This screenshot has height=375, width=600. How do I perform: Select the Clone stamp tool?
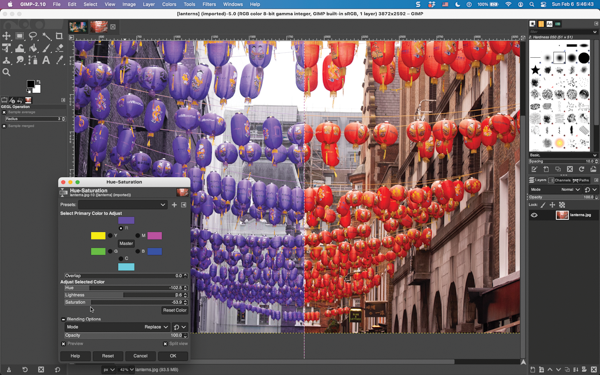click(x=7, y=60)
